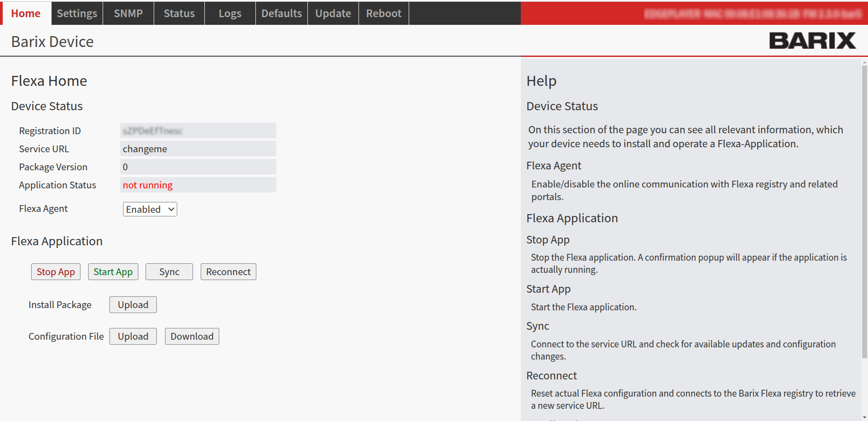
Task: Click the BARIX logo
Action: [812, 41]
